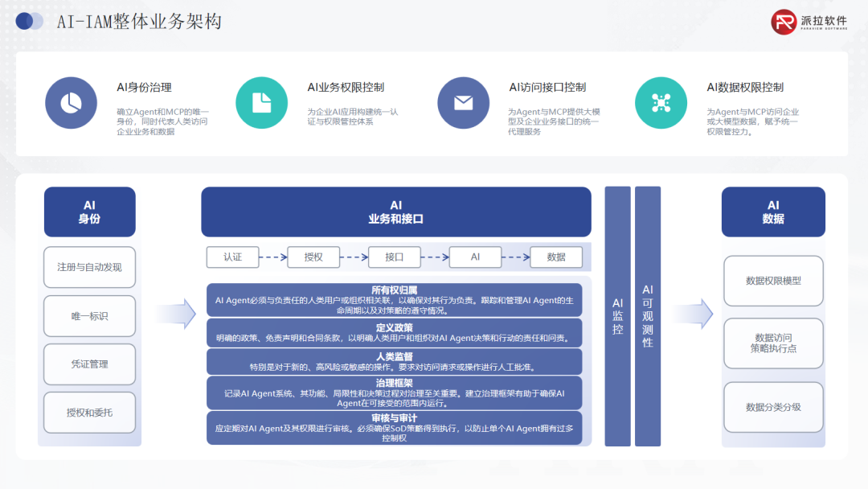
Task: Click the 认证 flow box
Action: (232, 257)
